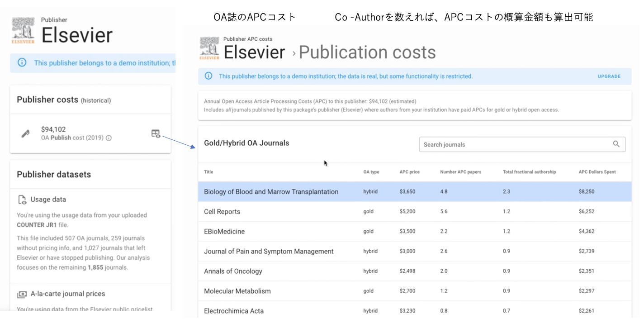Click the Publisher costs (historical) heading
Image resolution: width=644 pixels, height=333 pixels.
(64, 100)
